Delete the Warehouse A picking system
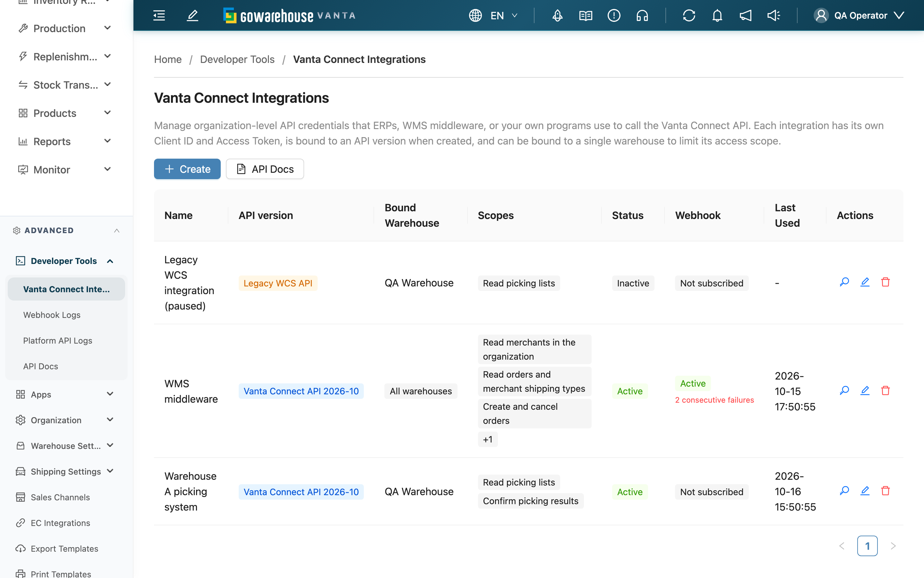Screen dimensions: 924x578 [x=886, y=491]
